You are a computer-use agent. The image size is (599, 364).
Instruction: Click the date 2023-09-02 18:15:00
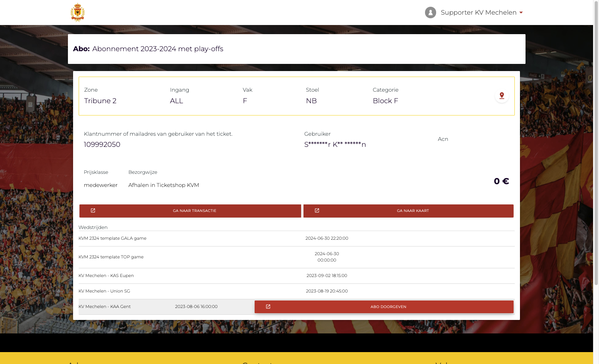point(327,276)
